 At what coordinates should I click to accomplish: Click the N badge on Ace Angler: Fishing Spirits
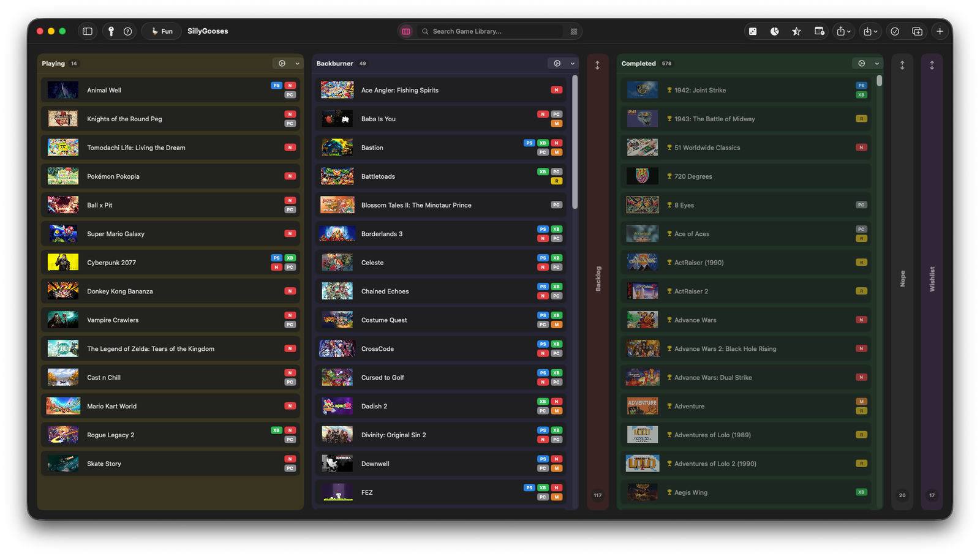click(556, 90)
